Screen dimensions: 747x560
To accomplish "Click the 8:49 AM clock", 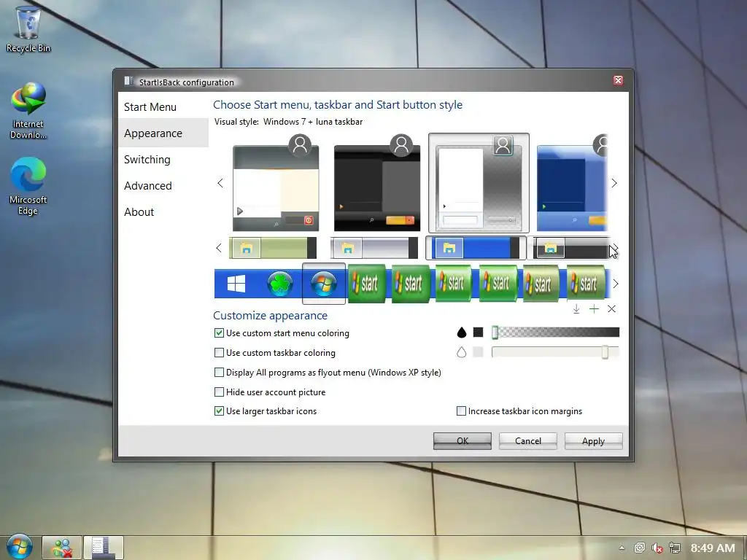I will pyautogui.click(x=713, y=548).
